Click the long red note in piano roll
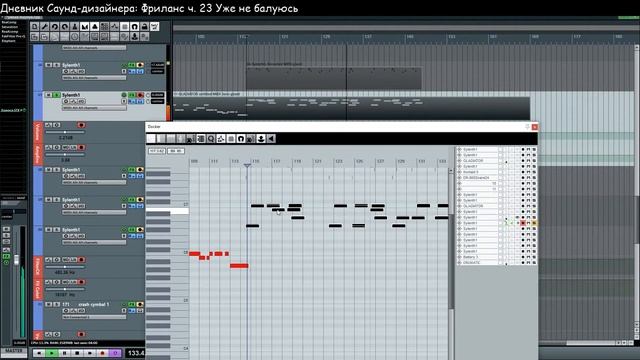The width and height of the screenshot is (640, 360). click(x=239, y=266)
